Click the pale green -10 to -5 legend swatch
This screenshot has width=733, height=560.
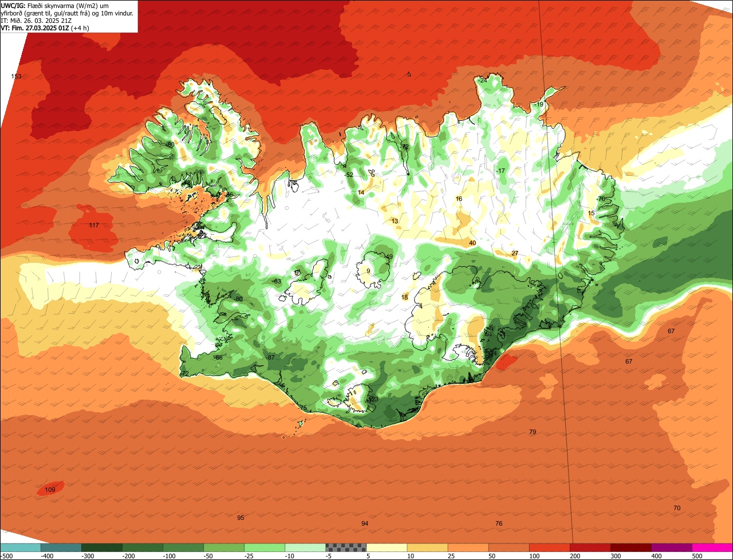click(x=305, y=547)
